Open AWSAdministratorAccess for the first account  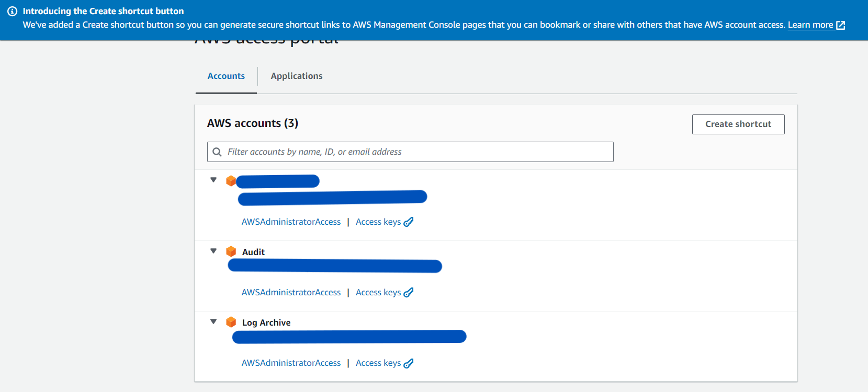[291, 222]
